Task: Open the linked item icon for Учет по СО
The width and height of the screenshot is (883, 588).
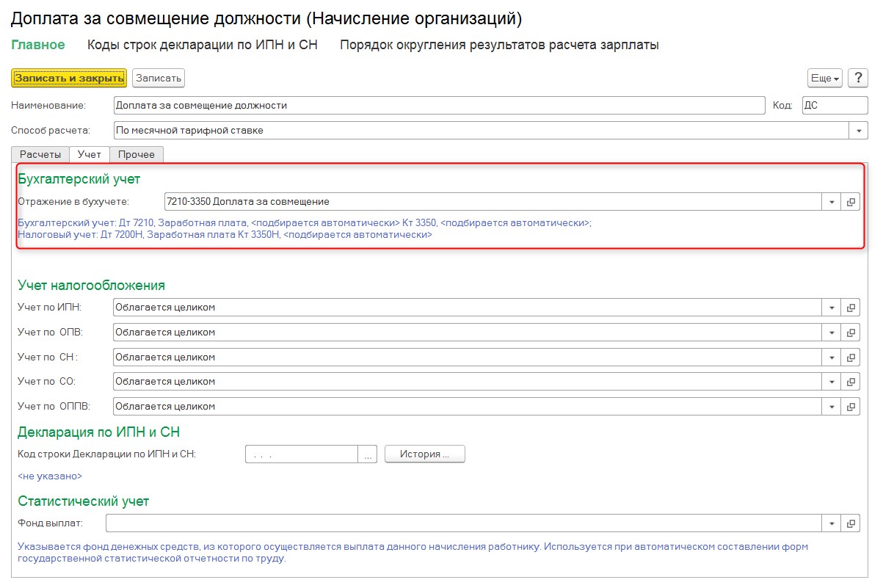Action: tap(851, 382)
